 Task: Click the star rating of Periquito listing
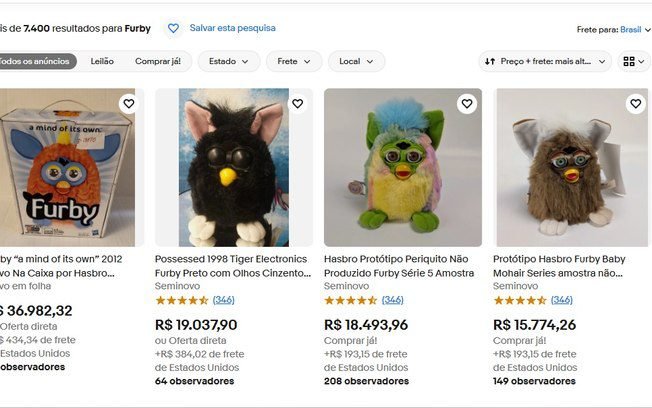tap(350, 300)
